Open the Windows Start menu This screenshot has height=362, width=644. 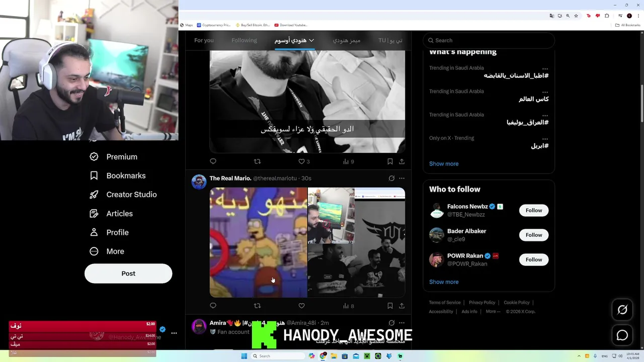(244, 356)
